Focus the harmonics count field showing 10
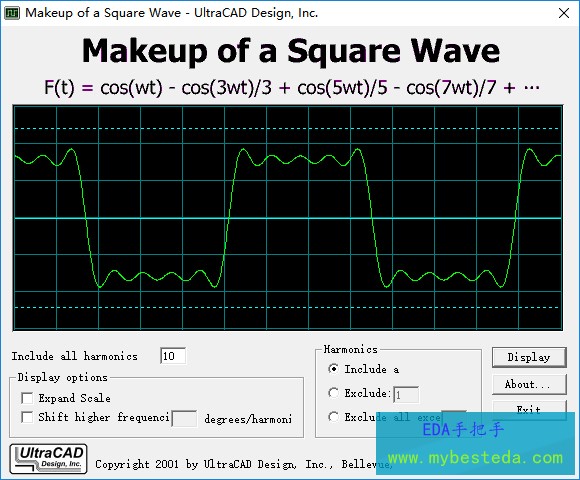 point(173,356)
